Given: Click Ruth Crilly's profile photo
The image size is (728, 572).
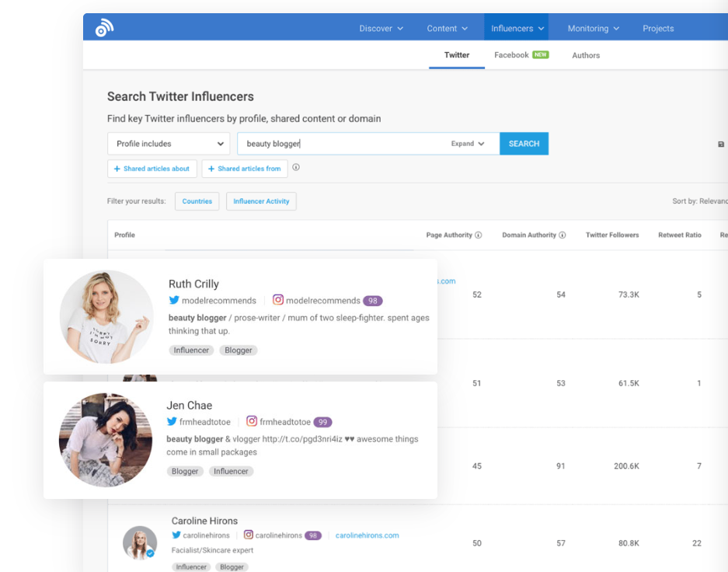Looking at the screenshot, I should (x=106, y=316).
